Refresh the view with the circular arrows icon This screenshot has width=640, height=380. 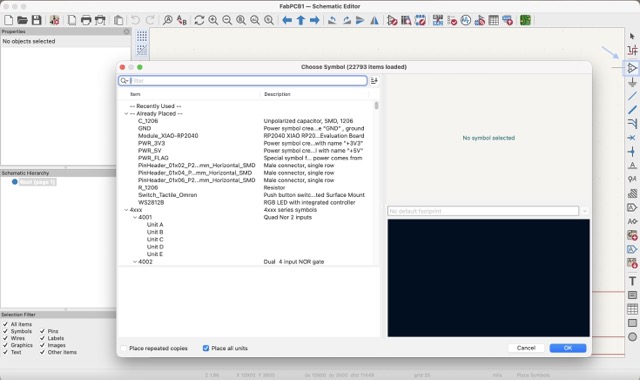tap(199, 20)
